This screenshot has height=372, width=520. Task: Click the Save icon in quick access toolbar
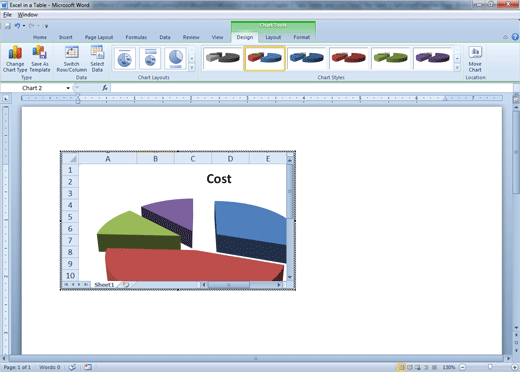7,26
